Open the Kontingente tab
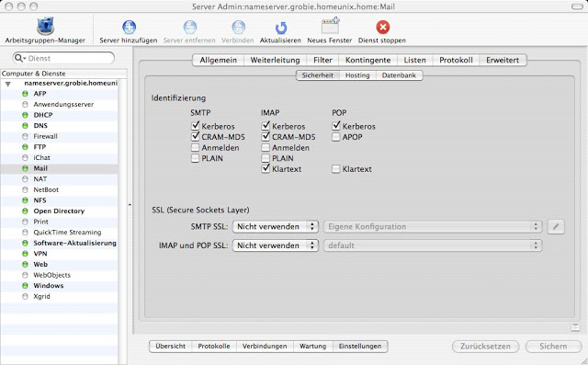The width and height of the screenshot is (588, 365). pos(367,60)
